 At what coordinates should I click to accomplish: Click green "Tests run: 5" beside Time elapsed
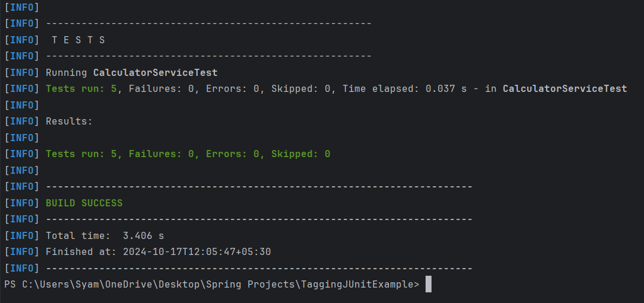pyautogui.click(x=81, y=89)
